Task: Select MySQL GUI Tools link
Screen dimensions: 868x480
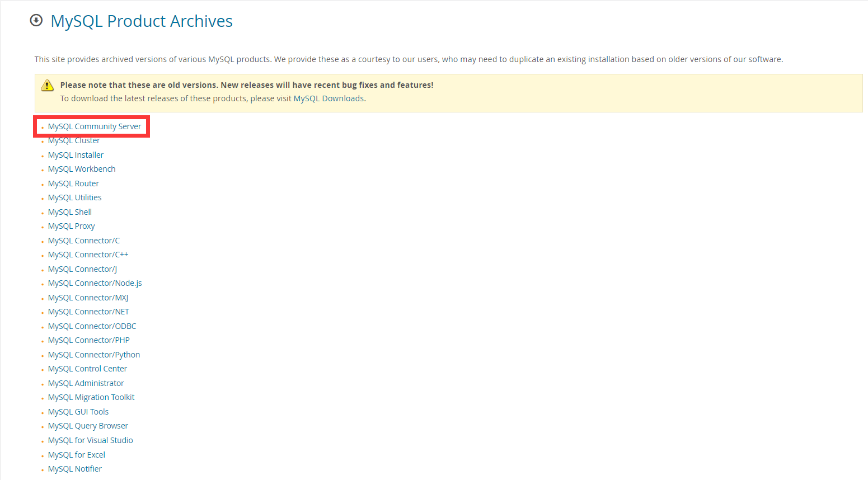Action: (78, 412)
